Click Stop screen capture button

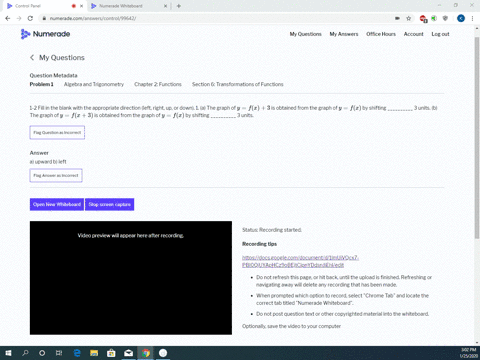pyautogui.click(x=109, y=204)
